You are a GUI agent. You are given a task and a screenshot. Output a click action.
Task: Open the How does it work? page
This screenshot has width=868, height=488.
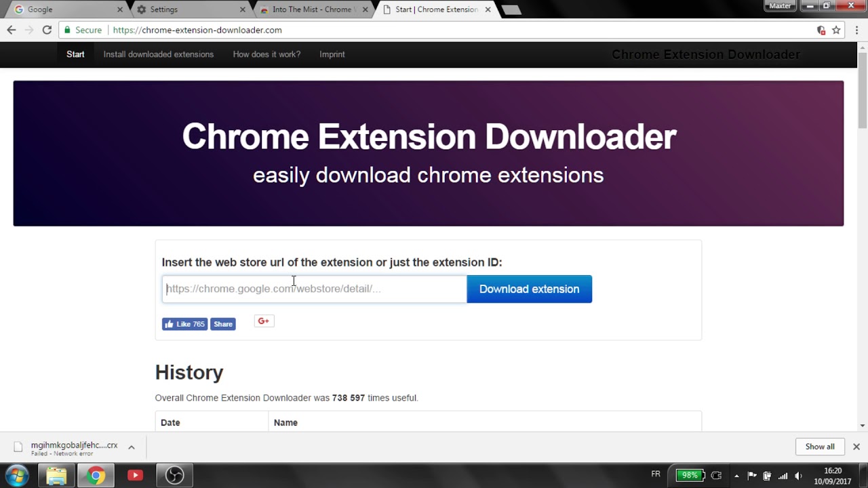[267, 54]
